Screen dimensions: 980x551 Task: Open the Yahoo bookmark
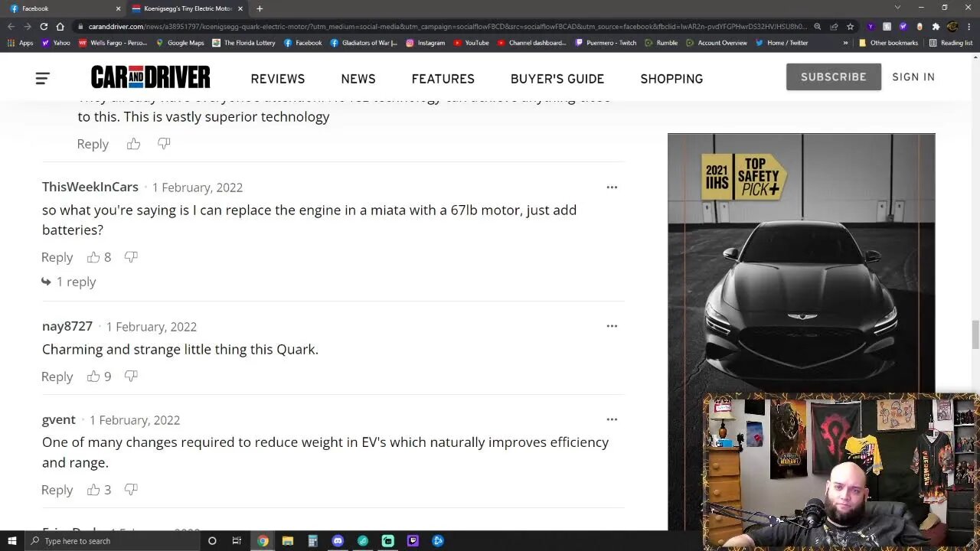click(57, 43)
